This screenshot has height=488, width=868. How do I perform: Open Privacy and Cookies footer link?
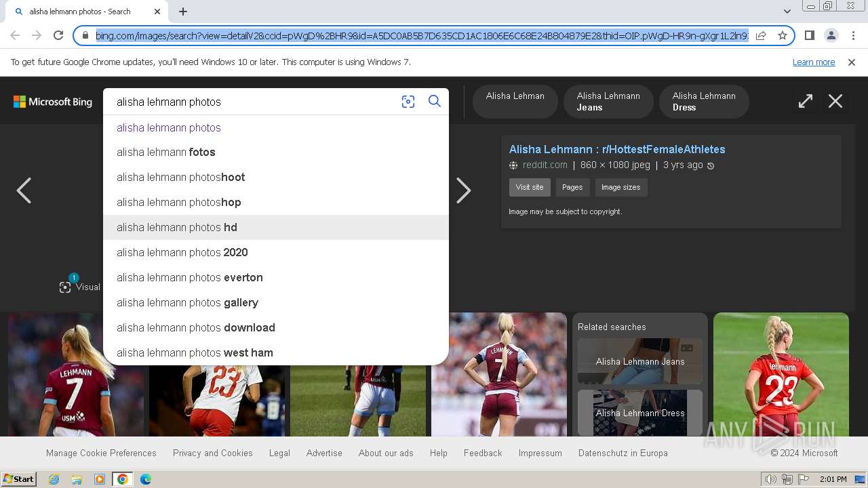pos(213,453)
